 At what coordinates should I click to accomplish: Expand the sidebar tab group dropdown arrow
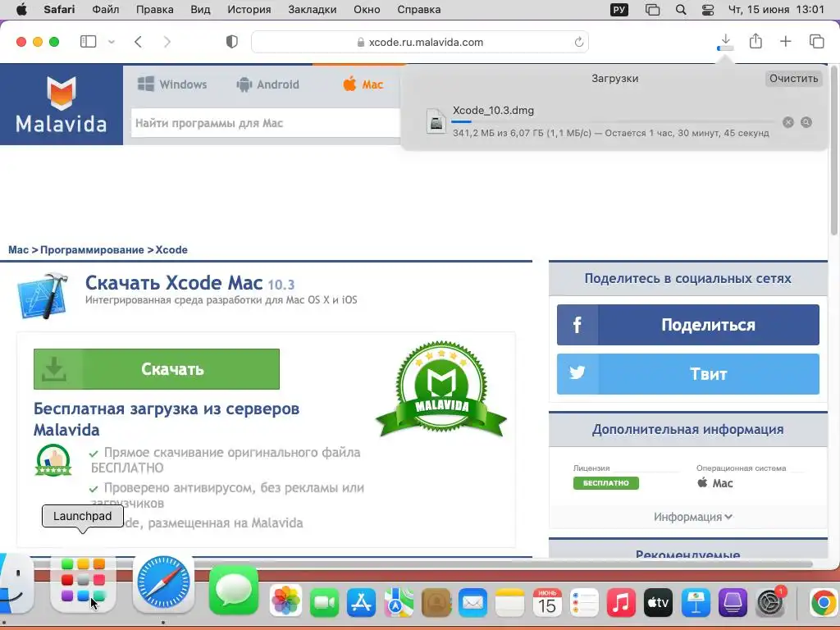[x=112, y=42]
